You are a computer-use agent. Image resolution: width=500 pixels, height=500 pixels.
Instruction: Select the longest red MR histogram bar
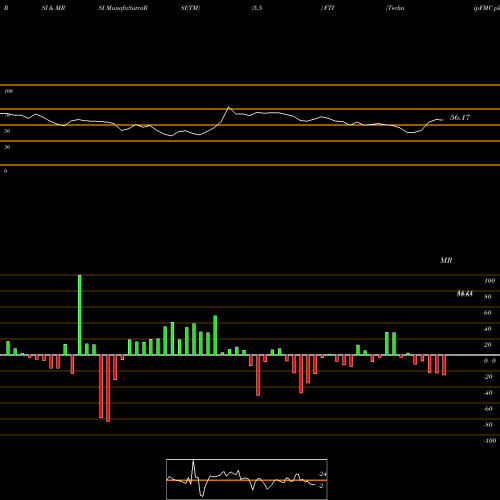pyautogui.click(x=108, y=388)
